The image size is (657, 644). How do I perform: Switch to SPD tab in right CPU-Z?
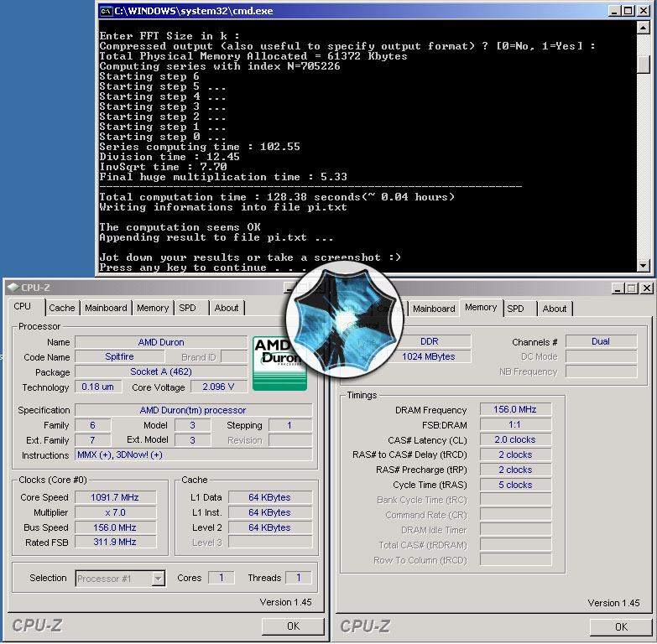(x=515, y=309)
